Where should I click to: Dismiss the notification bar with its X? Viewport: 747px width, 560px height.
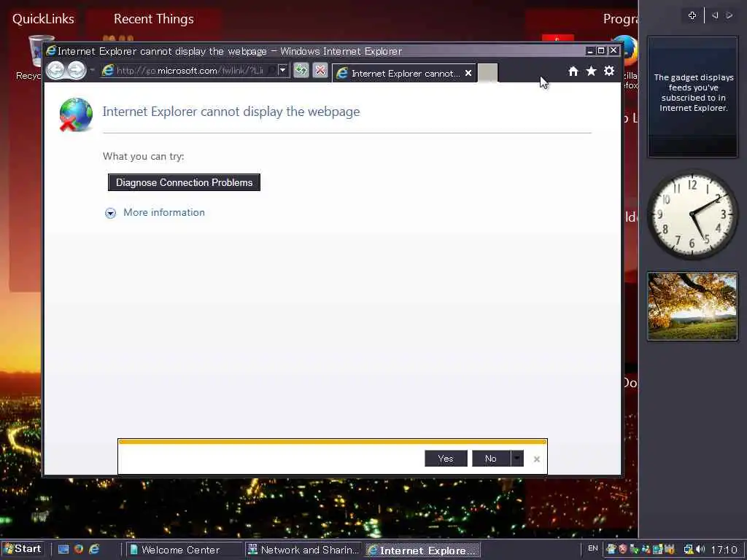pos(537,459)
